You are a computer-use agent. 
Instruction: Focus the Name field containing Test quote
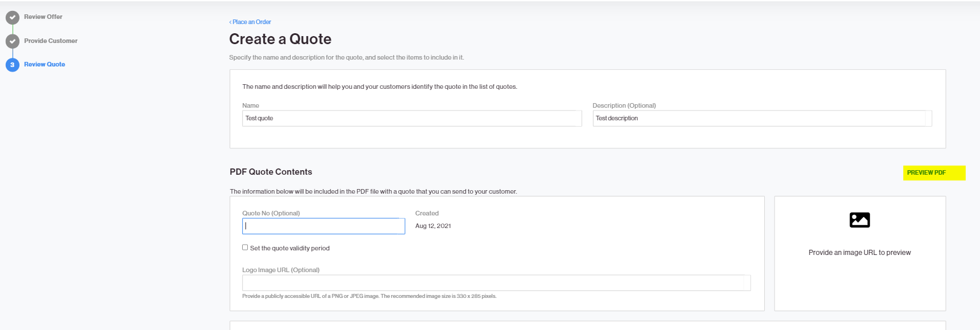[x=412, y=118]
